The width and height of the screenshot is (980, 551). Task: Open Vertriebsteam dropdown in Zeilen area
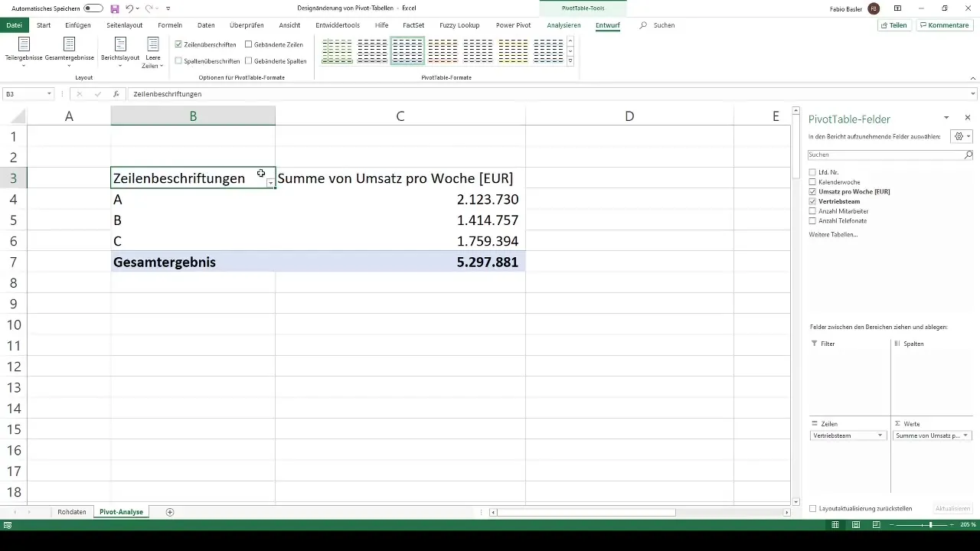pos(880,435)
